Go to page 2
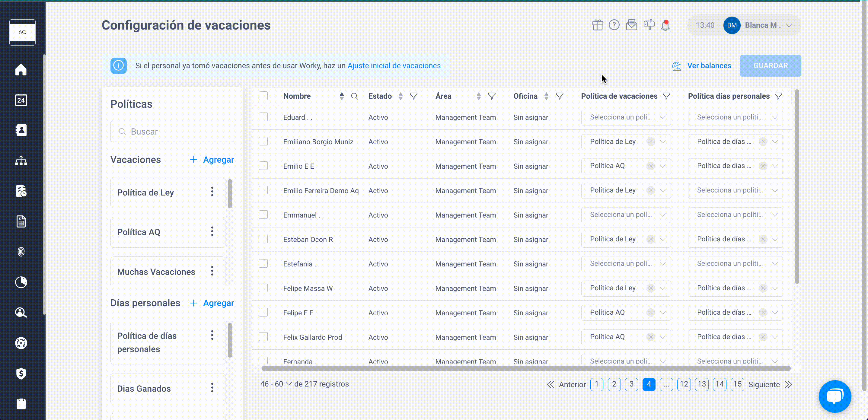This screenshot has width=868, height=420. [x=614, y=384]
